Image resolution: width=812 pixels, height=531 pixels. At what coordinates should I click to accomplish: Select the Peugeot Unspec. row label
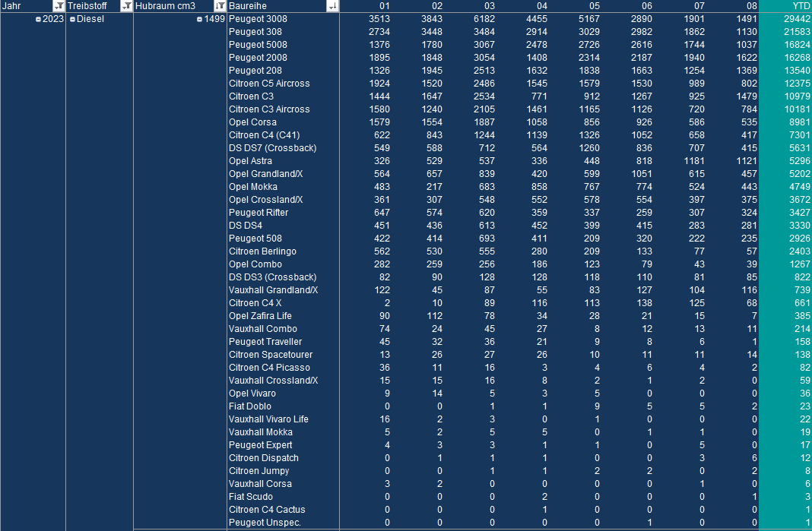point(265,523)
